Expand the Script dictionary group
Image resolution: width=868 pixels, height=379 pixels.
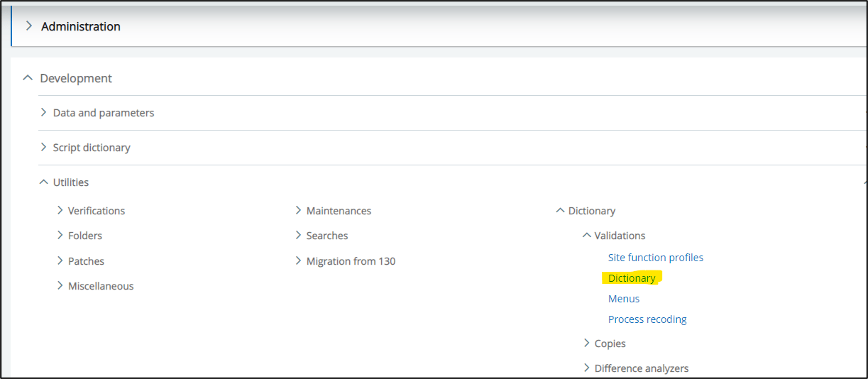pos(91,148)
